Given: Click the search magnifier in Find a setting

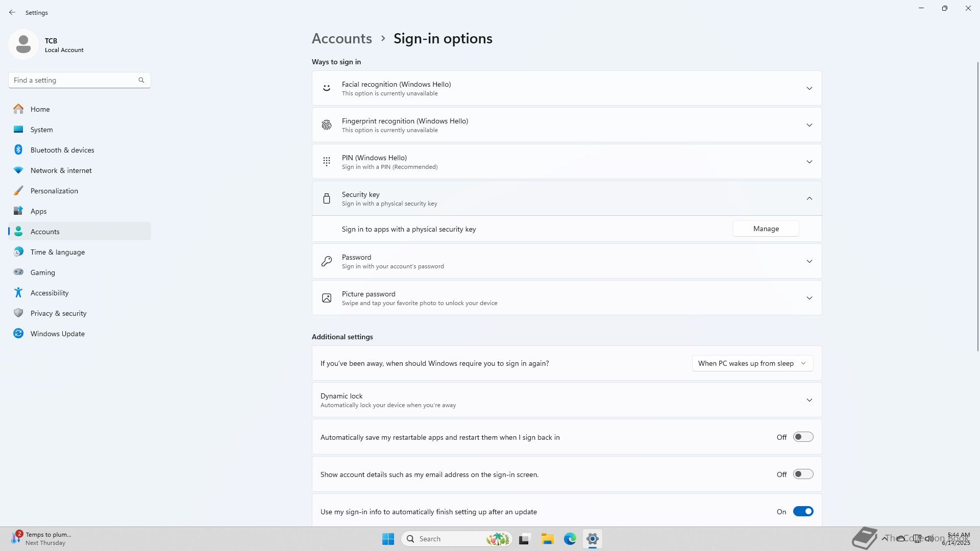Looking at the screenshot, I should (x=141, y=80).
